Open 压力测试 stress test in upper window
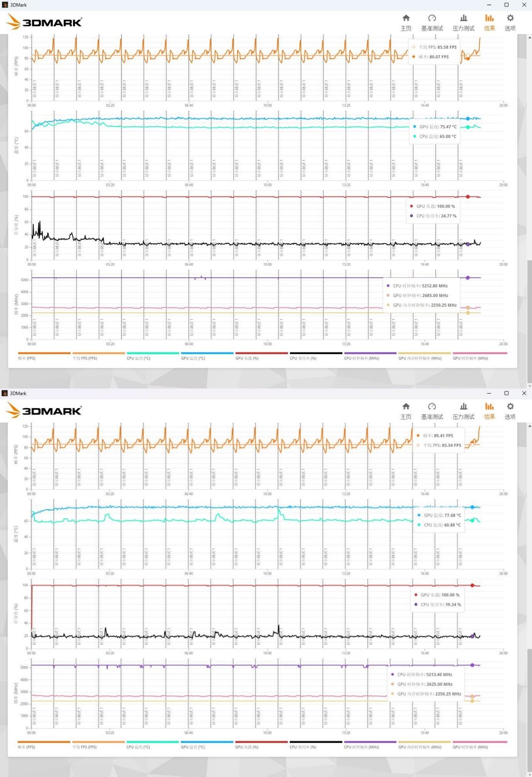 point(463,22)
